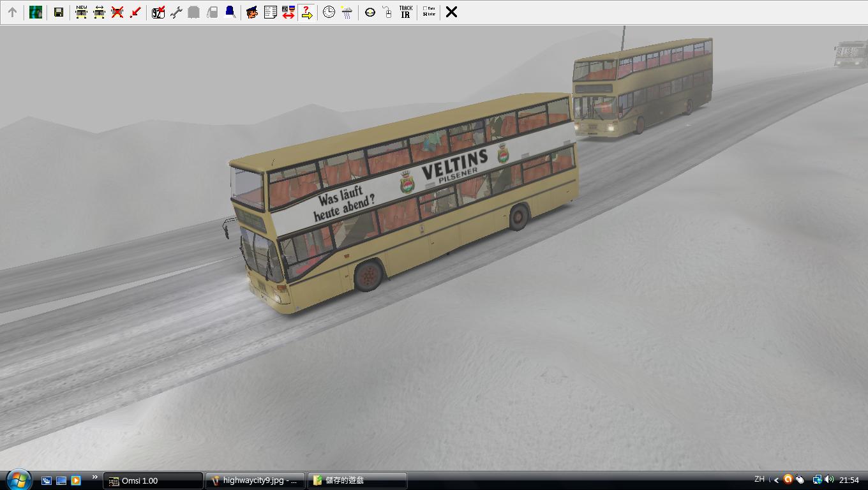
Task: Show hidden tray icons with the arrow
Action: tap(777, 480)
